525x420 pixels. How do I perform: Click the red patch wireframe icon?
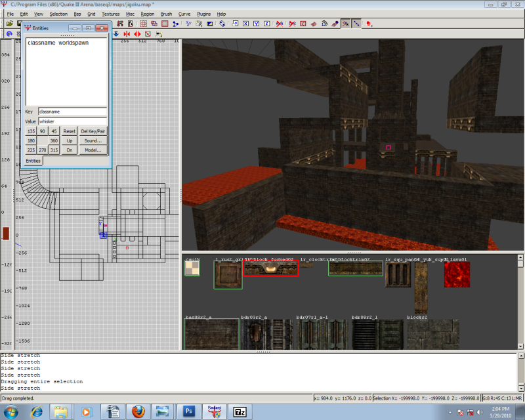pyautogui.click(x=314, y=24)
